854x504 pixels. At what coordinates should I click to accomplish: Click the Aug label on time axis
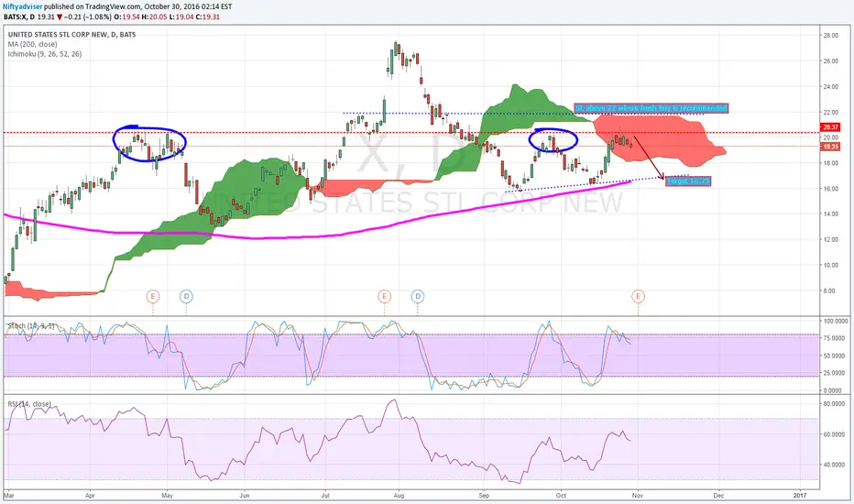click(399, 496)
